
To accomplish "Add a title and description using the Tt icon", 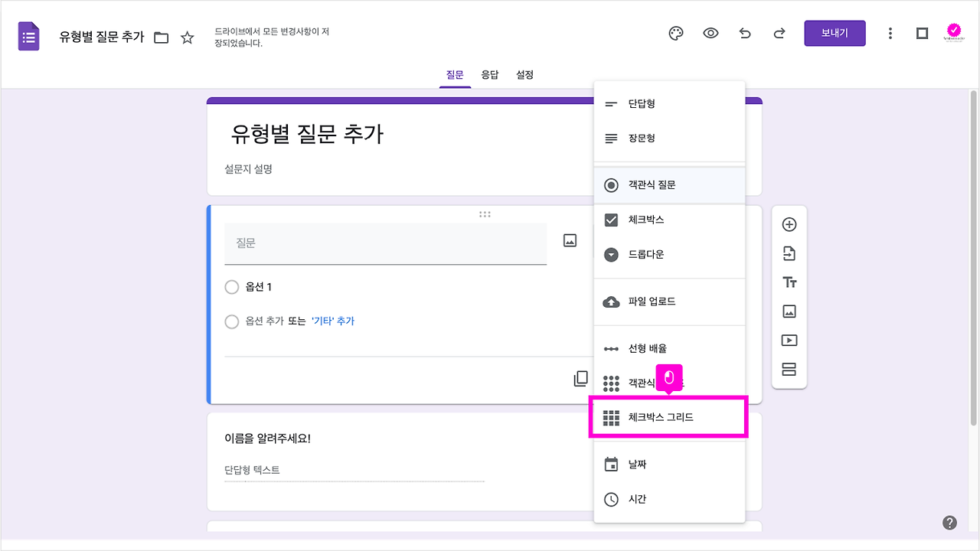I will point(789,282).
